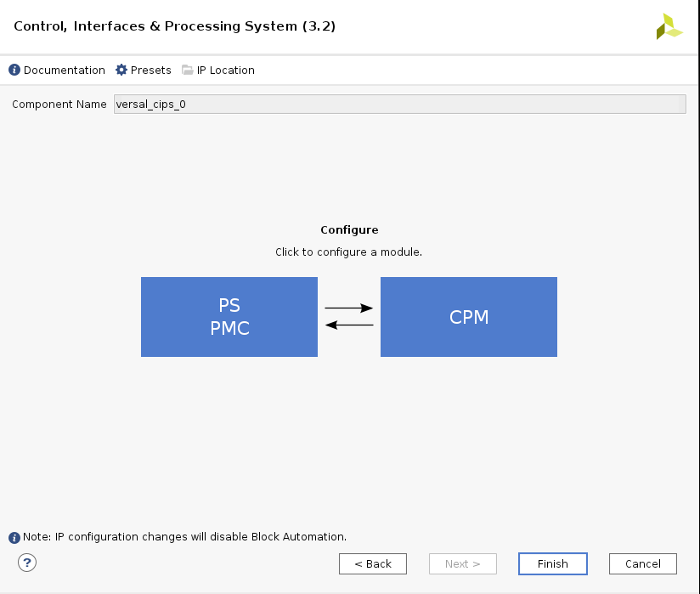Open the Documentation link text
This screenshot has height=594, width=700.
[65, 71]
